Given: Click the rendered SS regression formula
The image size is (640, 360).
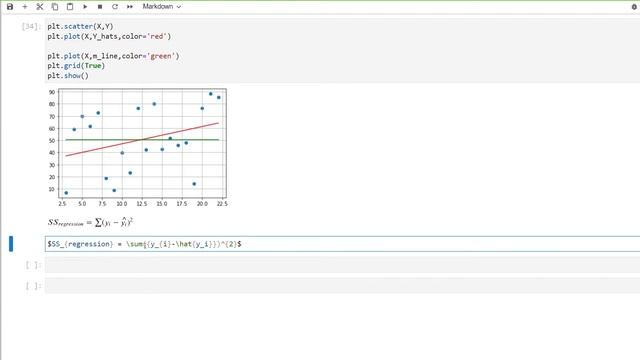Looking at the screenshot, I should click(90, 222).
